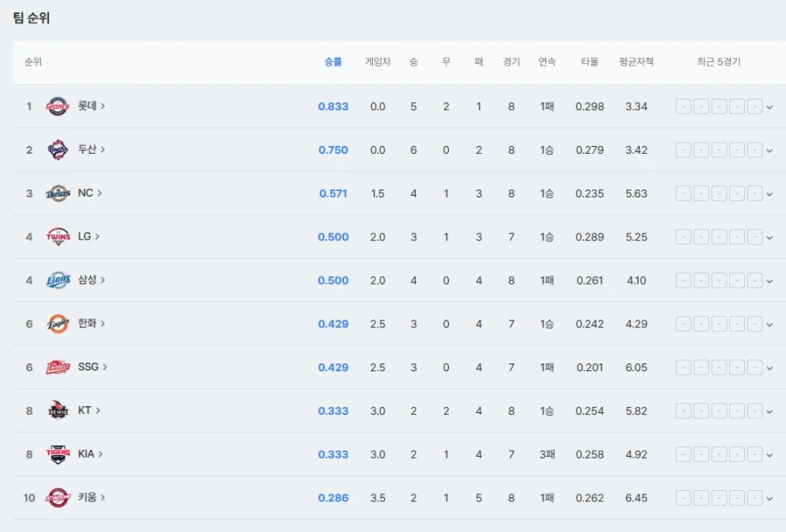Open the 삼성 team page link
The width and height of the screenshot is (786, 532).
pyautogui.click(x=91, y=280)
